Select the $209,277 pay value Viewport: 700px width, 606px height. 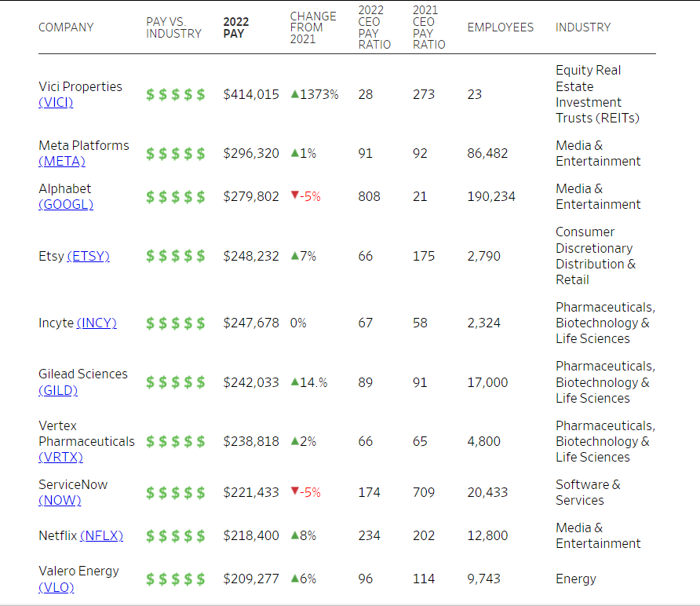[251, 579]
